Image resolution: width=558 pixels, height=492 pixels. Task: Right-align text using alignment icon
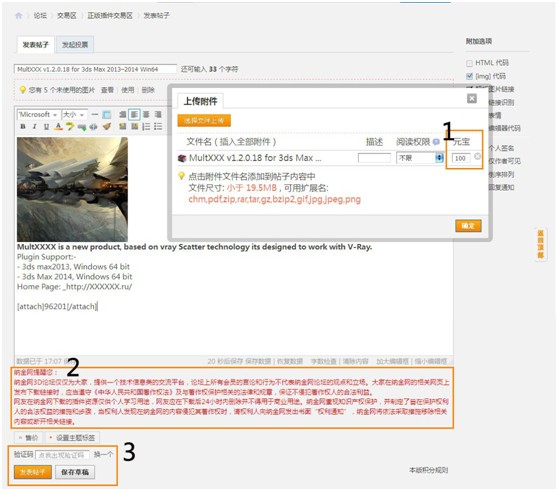158,114
